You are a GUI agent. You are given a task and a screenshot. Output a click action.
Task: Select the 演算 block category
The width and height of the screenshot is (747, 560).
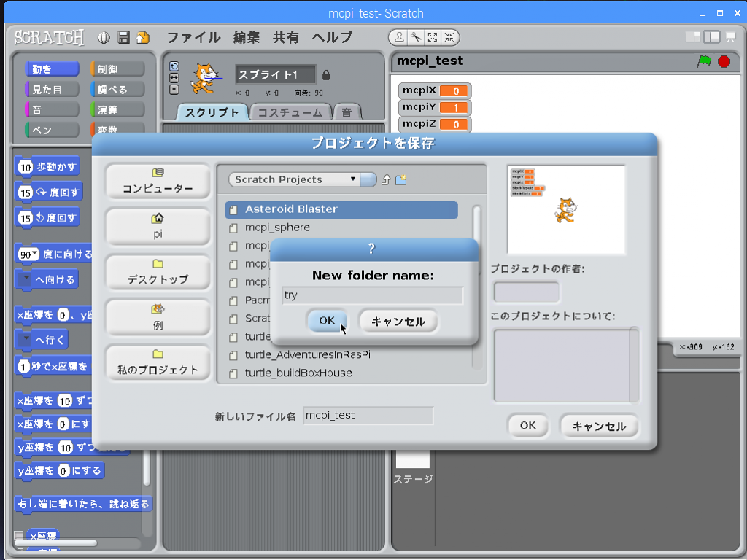pyautogui.click(x=117, y=110)
